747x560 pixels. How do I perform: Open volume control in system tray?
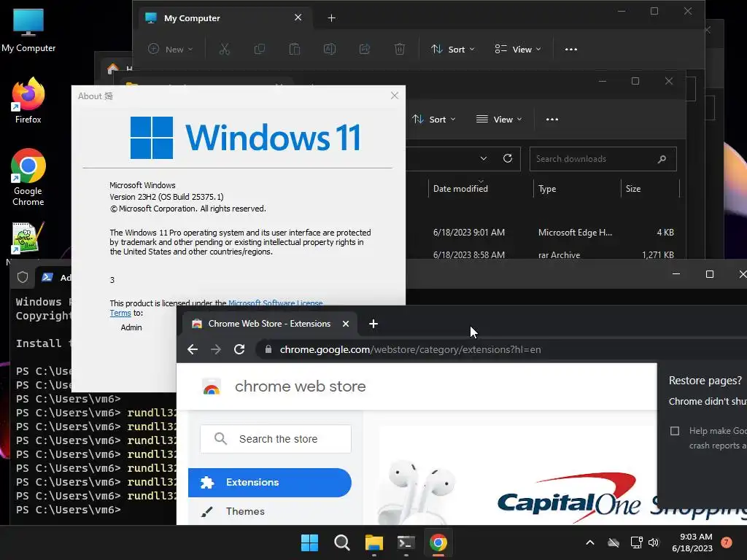pyautogui.click(x=653, y=542)
